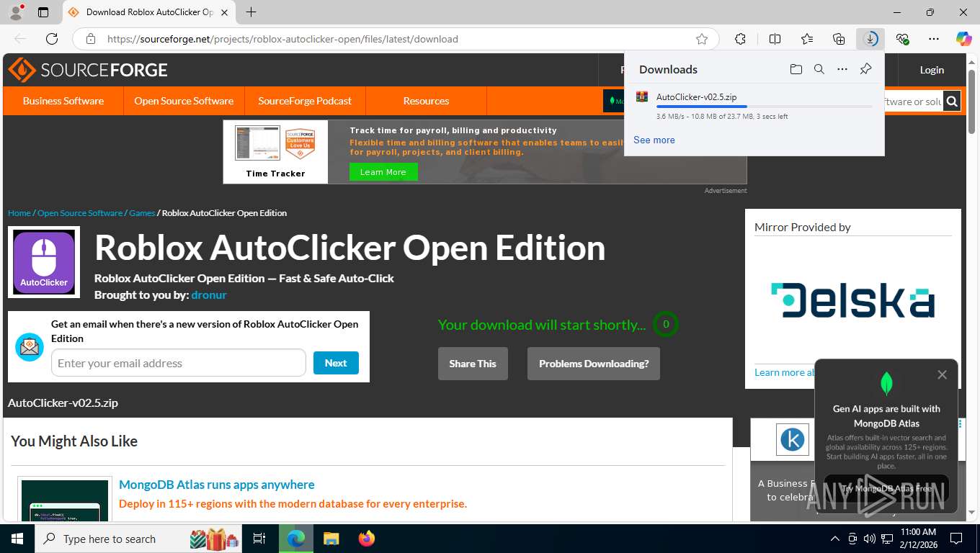Click AutoClicker-v02.5.zip download entry name
980x553 pixels.
click(x=696, y=96)
